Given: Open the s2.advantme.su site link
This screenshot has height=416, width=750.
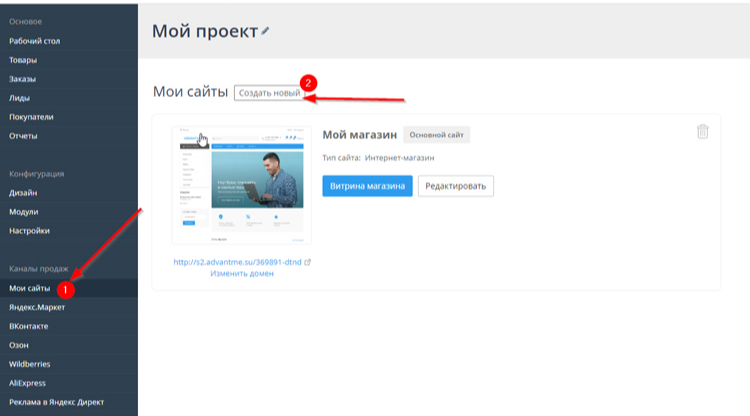Looking at the screenshot, I should pyautogui.click(x=237, y=262).
